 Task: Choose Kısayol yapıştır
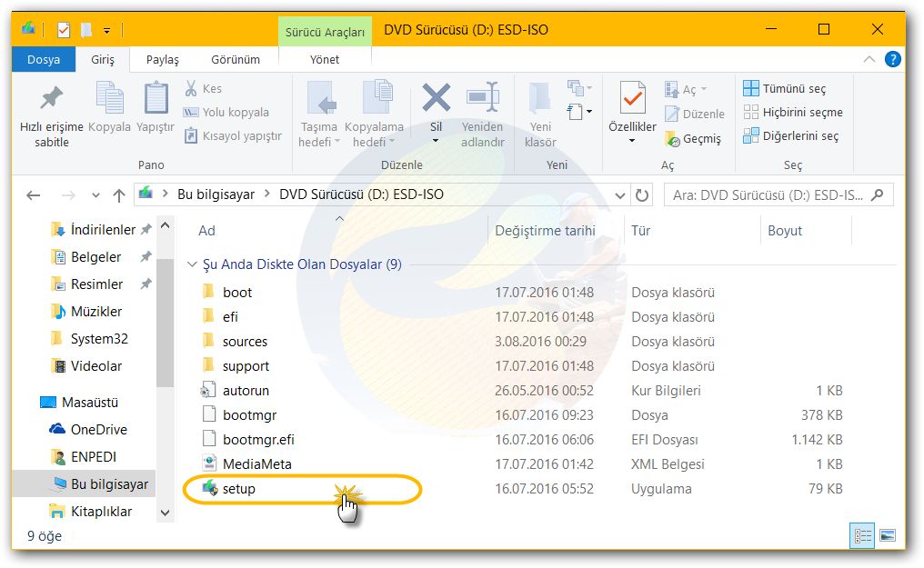click(x=233, y=136)
